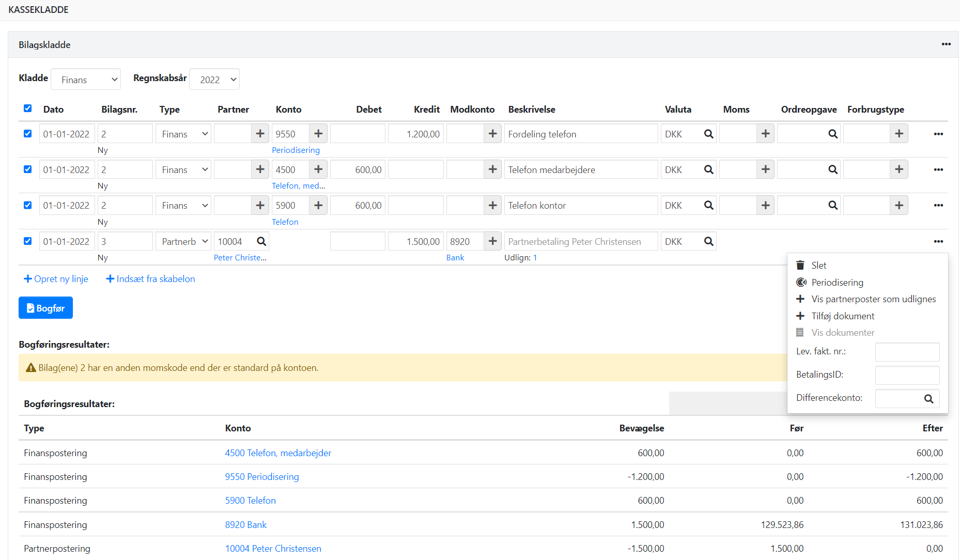The height and width of the screenshot is (560, 960).
Task: Open the Regnskabsår dropdown showing 2022
Action: click(214, 80)
